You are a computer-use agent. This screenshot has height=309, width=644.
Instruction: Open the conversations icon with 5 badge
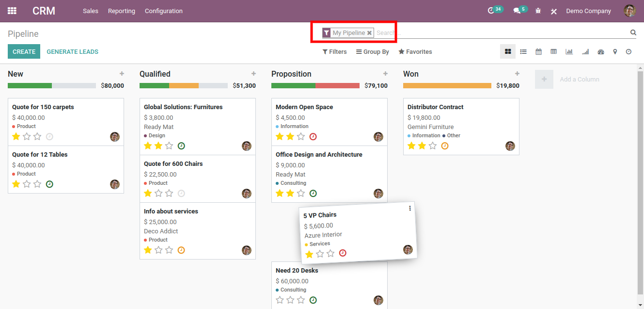point(517,11)
